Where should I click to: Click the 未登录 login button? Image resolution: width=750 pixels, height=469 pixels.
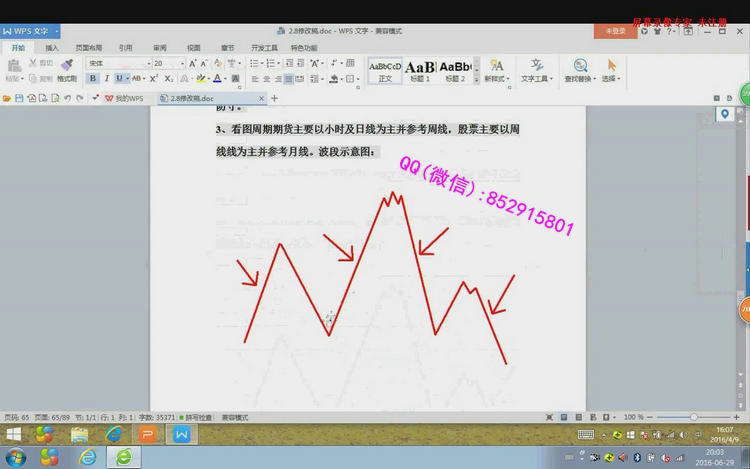click(x=615, y=31)
